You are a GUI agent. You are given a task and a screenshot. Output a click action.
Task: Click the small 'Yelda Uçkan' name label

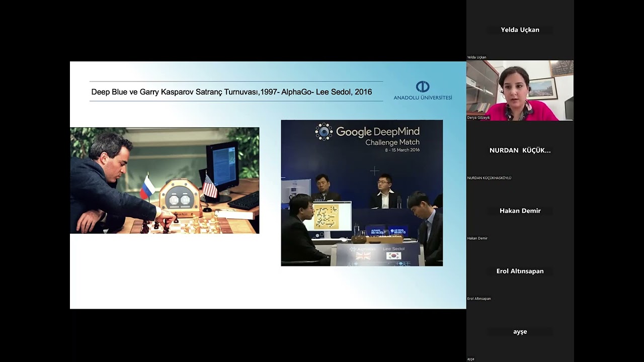click(x=476, y=57)
